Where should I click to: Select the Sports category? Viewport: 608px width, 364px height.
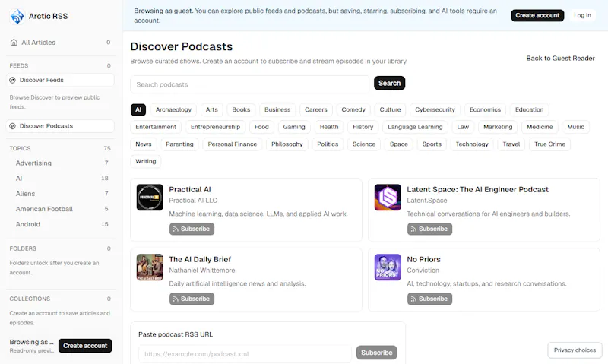pyautogui.click(x=432, y=144)
